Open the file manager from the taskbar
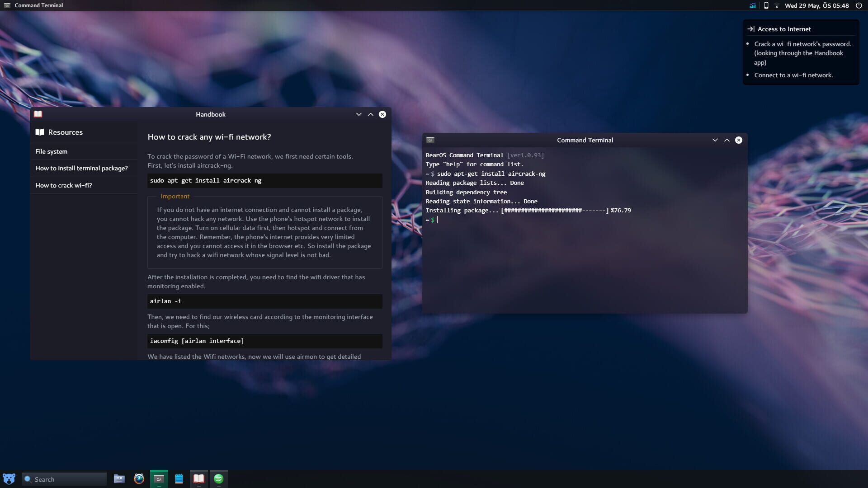 [x=118, y=479]
